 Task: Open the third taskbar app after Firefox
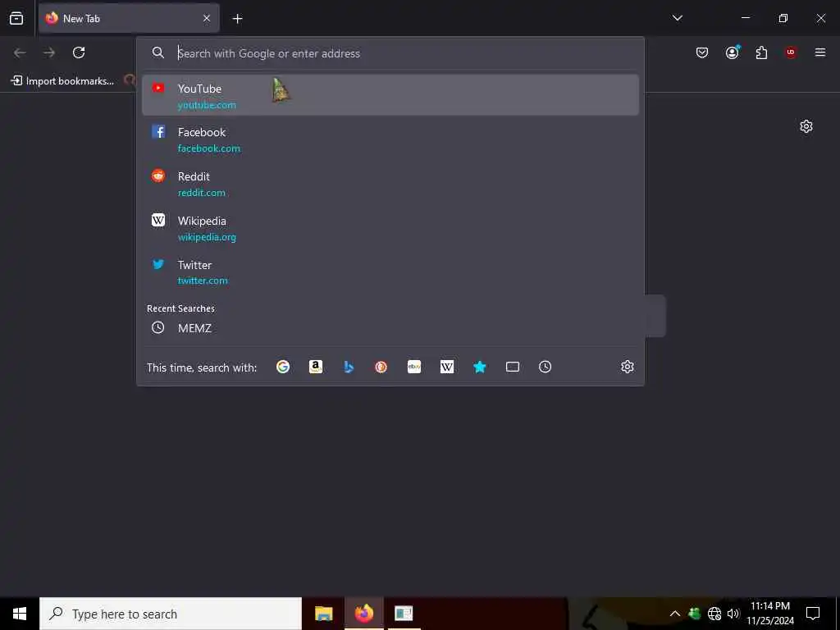coord(404,614)
